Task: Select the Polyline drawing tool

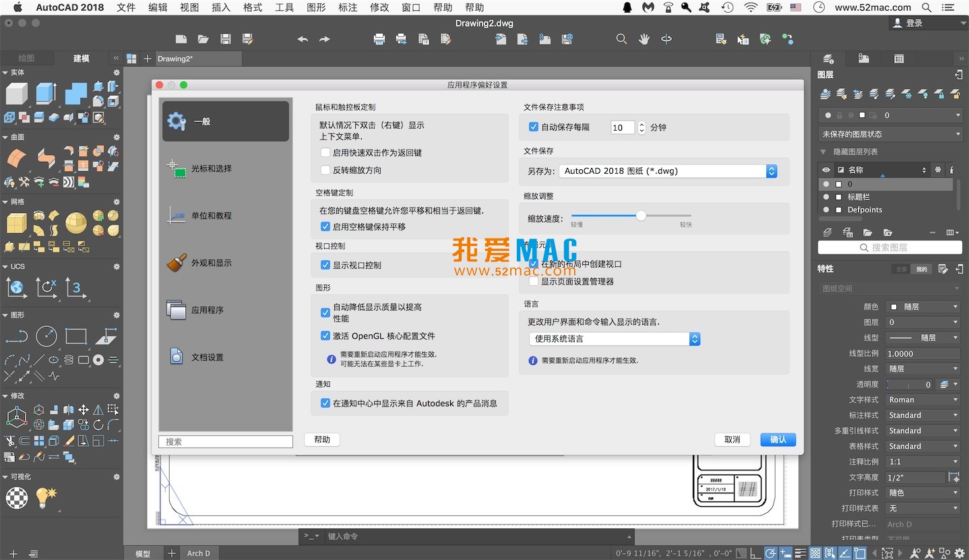Action: [17, 336]
